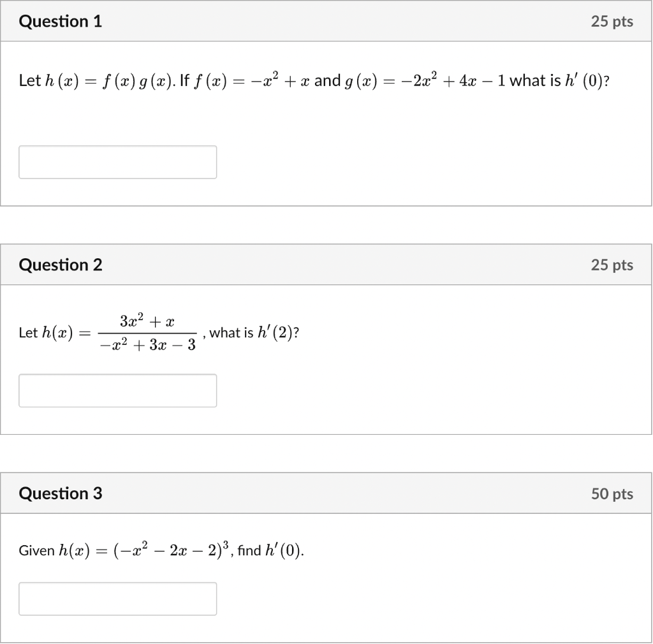Image resolution: width=653 pixels, height=644 pixels.
Task: Click the (−x² − 2x − 2)³ expression
Action: point(171,550)
